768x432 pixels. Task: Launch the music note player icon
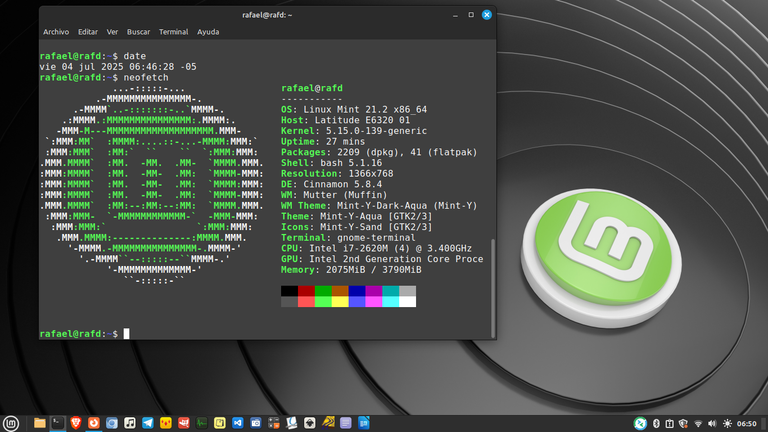point(130,423)
